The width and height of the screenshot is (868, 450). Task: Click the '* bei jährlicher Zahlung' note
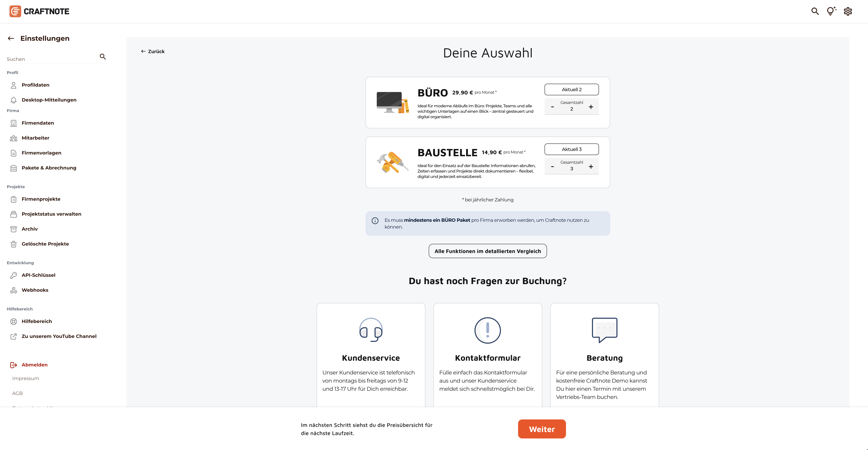[488, 200]
